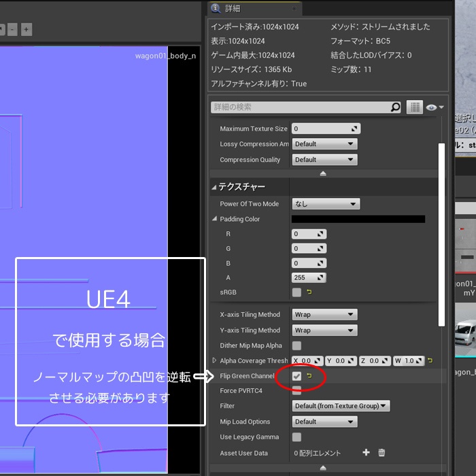Click the Alpha Coverage W value field
The image size is (476, 476).
click(x=409, y=360)
